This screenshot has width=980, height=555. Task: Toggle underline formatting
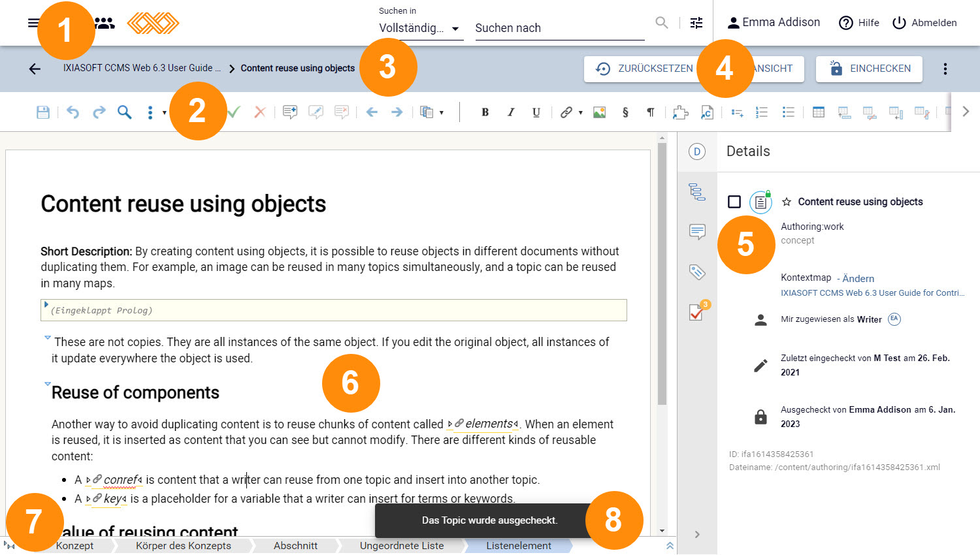[x=536, y=112]
